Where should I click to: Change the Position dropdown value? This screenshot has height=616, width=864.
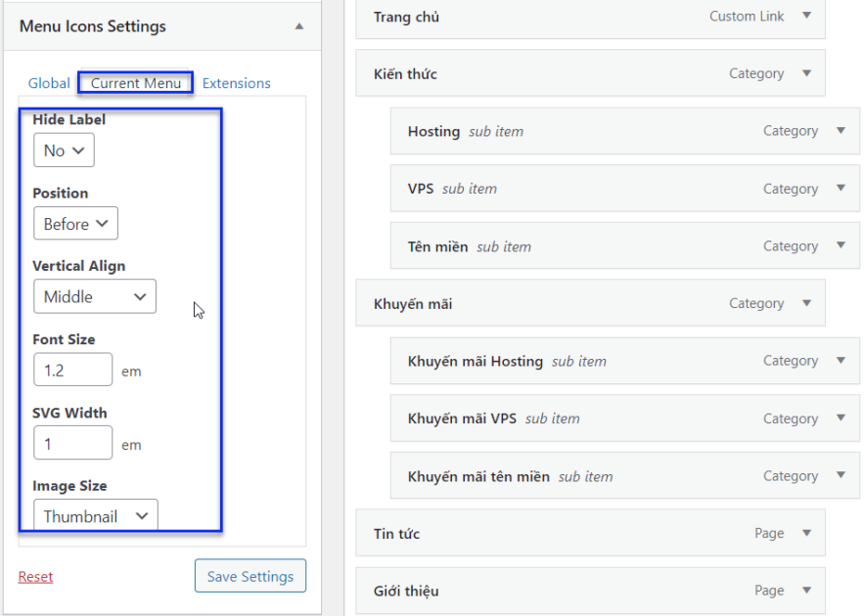pos(75,223)
